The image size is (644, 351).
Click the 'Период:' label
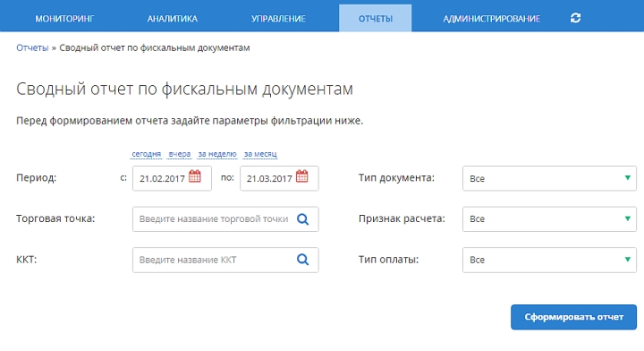(x=36, y=178)
